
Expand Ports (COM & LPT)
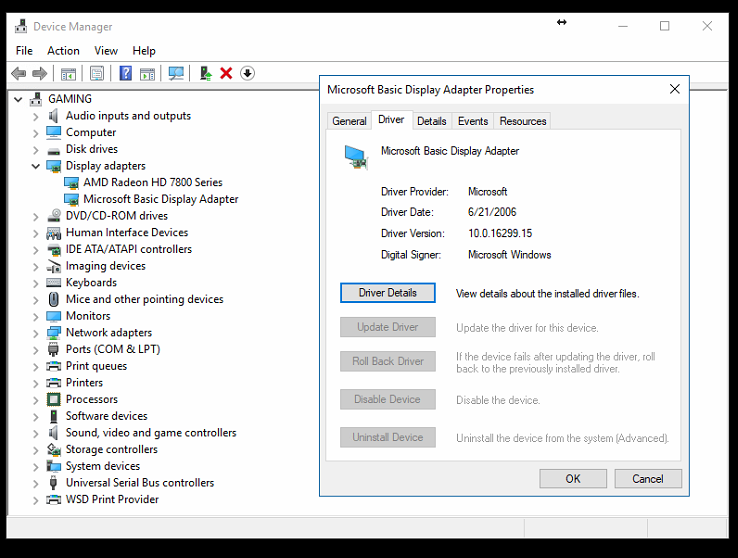tap(36, 350)
